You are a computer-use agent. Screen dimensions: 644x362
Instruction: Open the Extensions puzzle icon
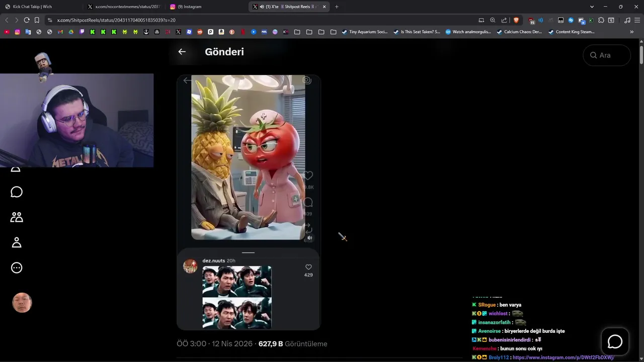pyautogui.click(x=601, y=20)
